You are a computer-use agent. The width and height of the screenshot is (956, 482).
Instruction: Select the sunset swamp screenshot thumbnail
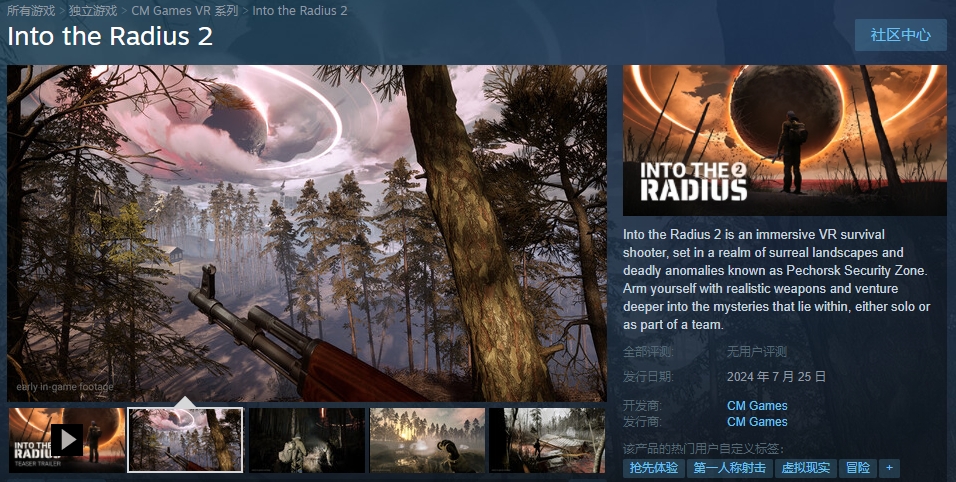(427, 440)
